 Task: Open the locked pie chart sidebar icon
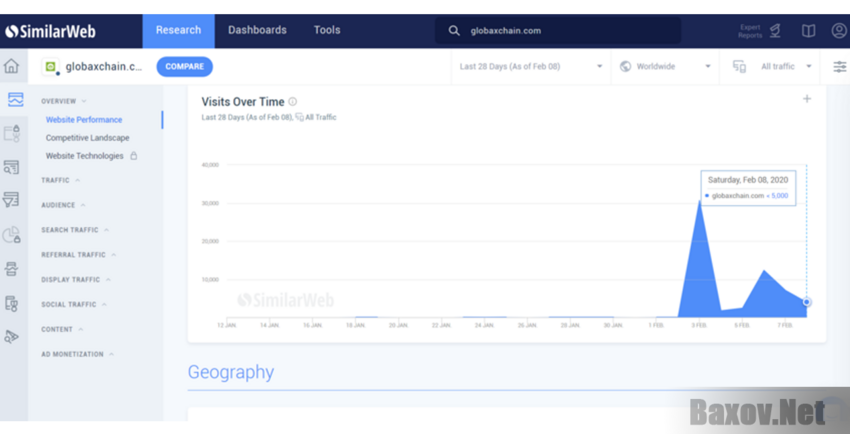pos(11,235)
